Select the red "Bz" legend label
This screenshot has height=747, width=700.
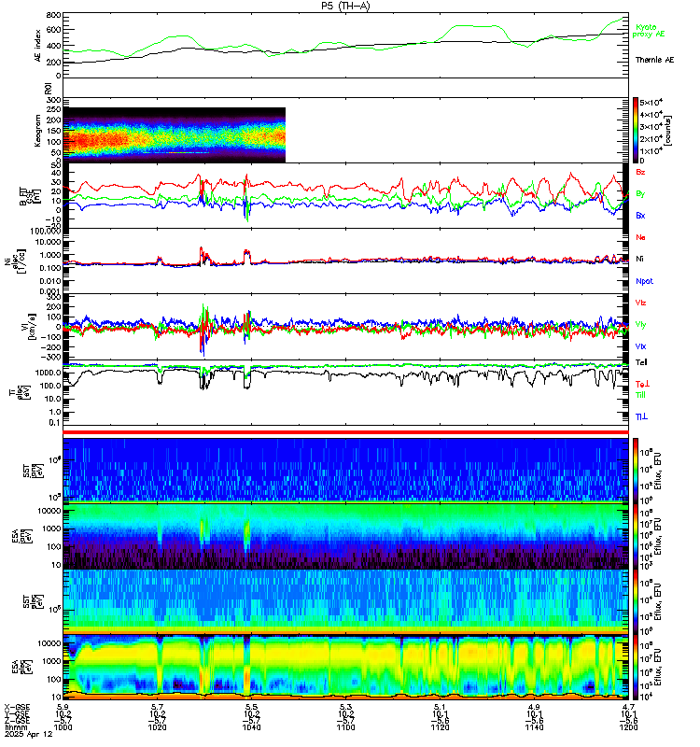click(640, 172)
